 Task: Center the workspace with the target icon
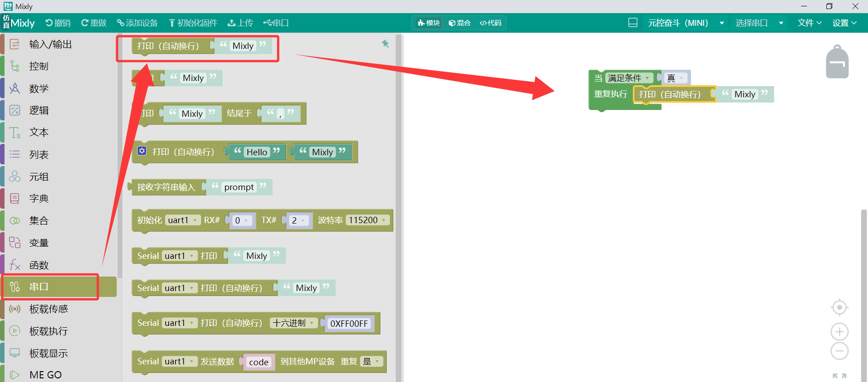pyautogui.click(x=840, y=307)
